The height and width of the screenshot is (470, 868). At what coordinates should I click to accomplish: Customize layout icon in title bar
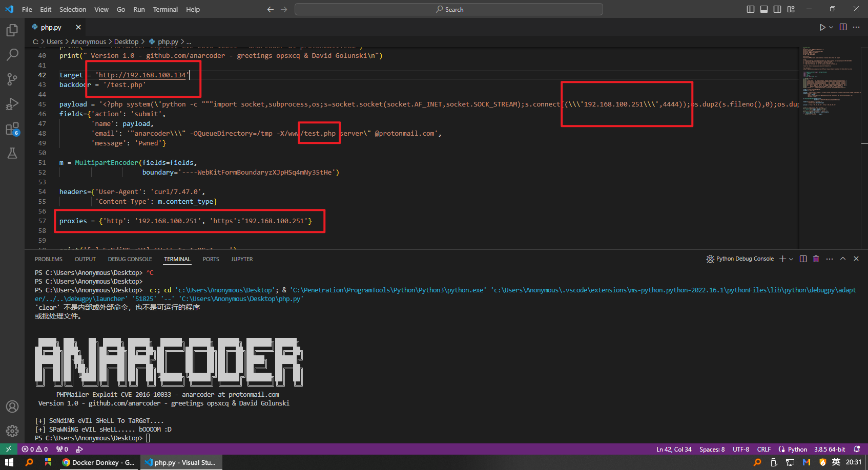point(791,9)
